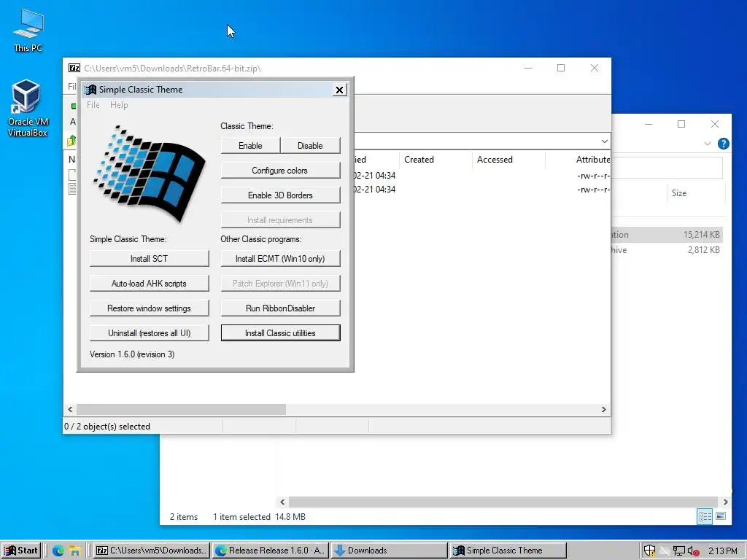Screen dimensions: 747x560
Task: Sort by Accessed column in 7-Zip
Action: (x=495, y=160)
